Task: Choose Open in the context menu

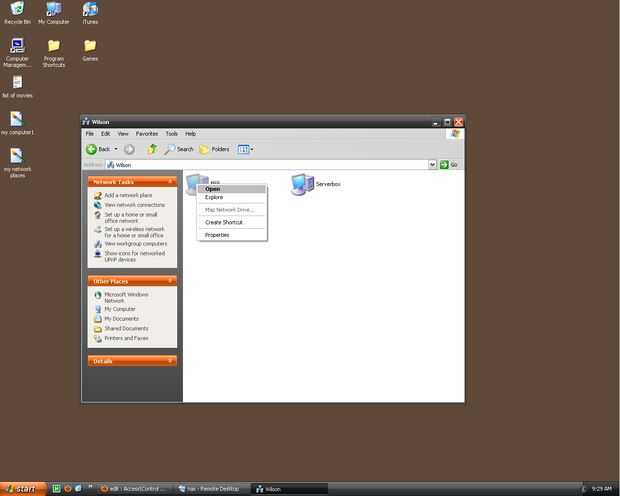Action: click(x=232, y=189)
